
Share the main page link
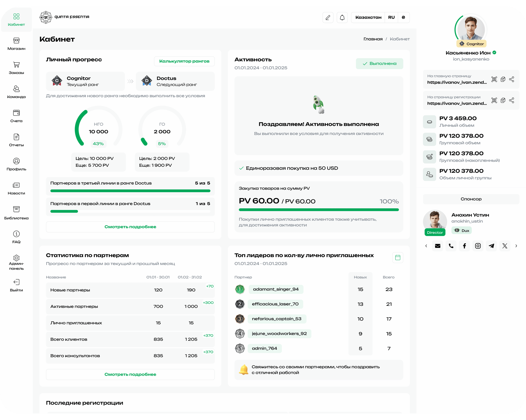point(511,79)
